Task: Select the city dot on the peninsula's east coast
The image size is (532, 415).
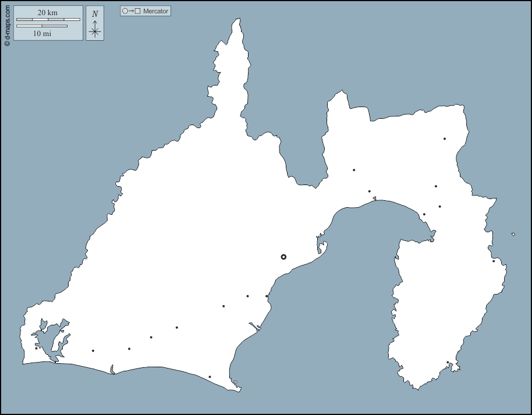Action: (493, 261)
